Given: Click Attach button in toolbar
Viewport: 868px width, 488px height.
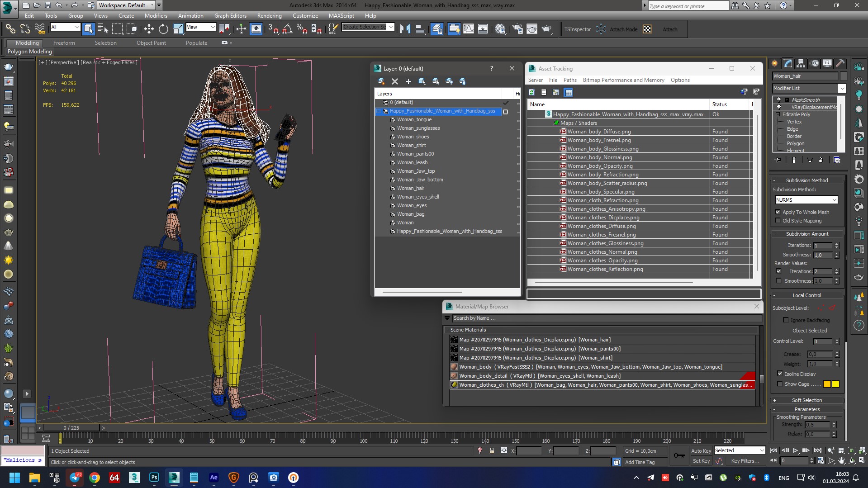Looking at the screenshot, I should pyautogui.click(x=670, y=29).
